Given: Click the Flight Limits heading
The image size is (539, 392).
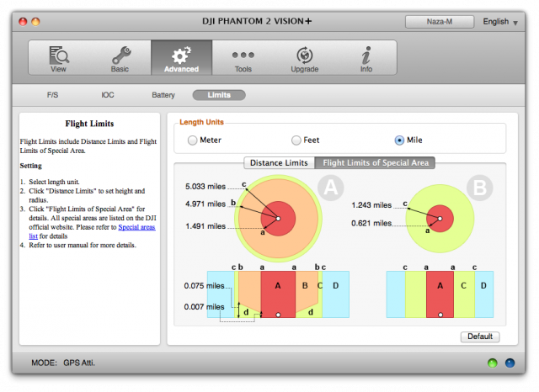Looking at the screenshot, I should point(90,124).
